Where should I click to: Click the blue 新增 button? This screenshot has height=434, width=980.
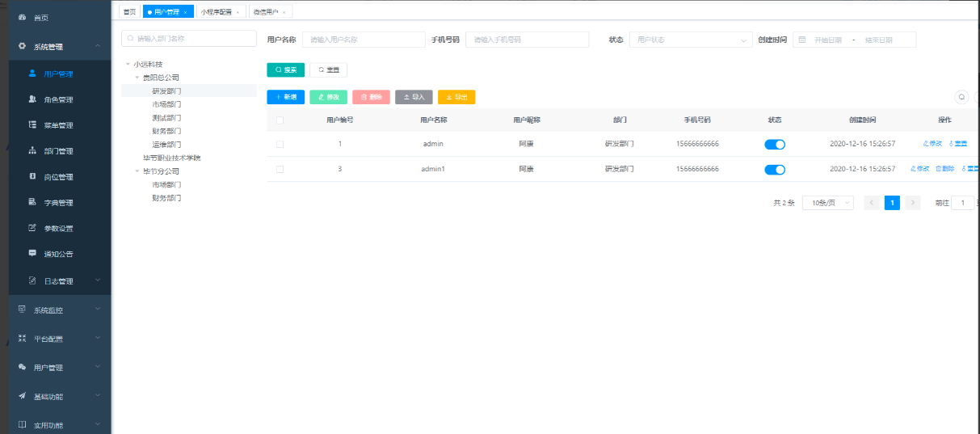point(286,97)
